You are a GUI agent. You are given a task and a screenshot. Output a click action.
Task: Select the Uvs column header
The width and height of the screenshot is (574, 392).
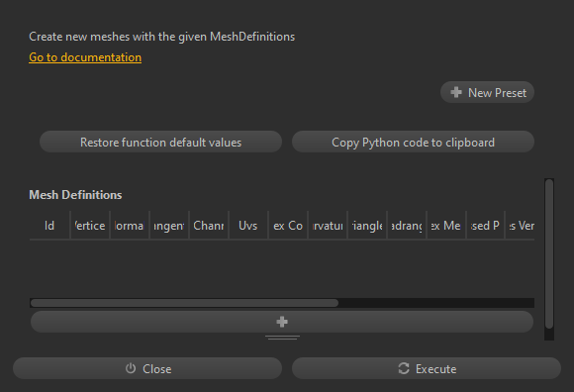pos(248,226)
